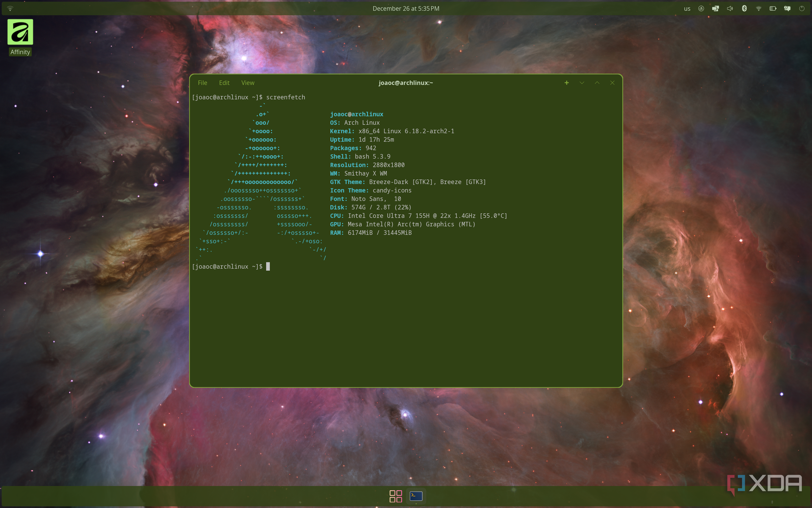This screenshot has height=508, width=812.
Task: Add a new terminal tab with plus
Action: pos(566,83)
